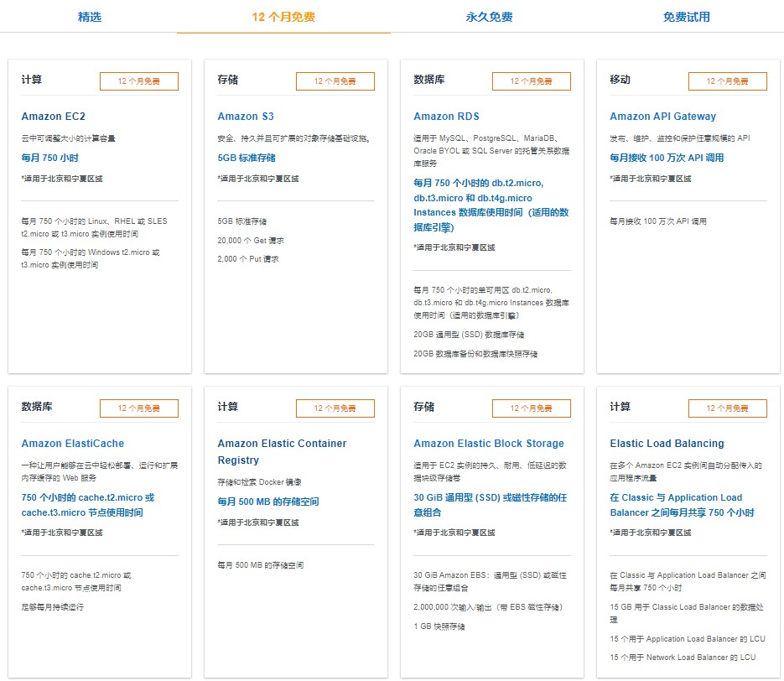Image resolution: width=784 pixels, height=681 pixels.
Task: Click the 2,000,000 次输入/输出 line
Action: click(x=488, y=607)
